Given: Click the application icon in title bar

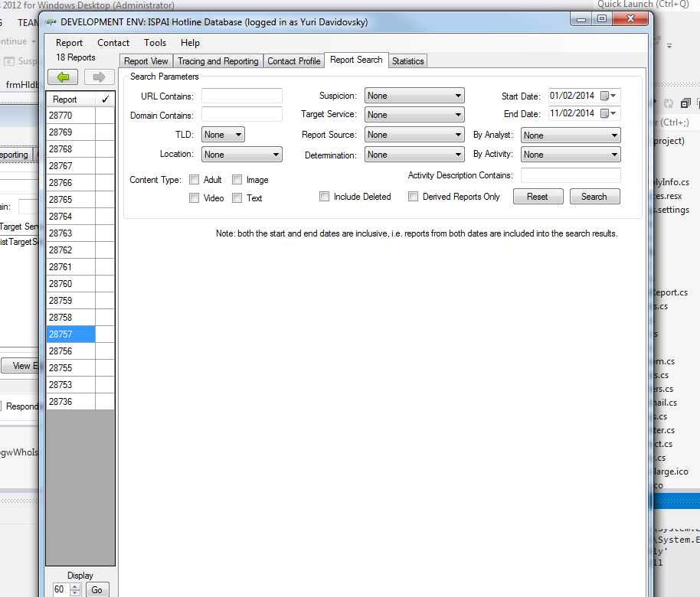Looking at the screenshot, I should [x=51, y=22].
